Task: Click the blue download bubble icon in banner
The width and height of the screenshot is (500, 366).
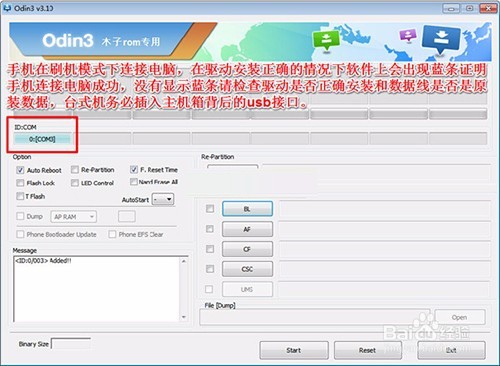Action: point(441,39)
